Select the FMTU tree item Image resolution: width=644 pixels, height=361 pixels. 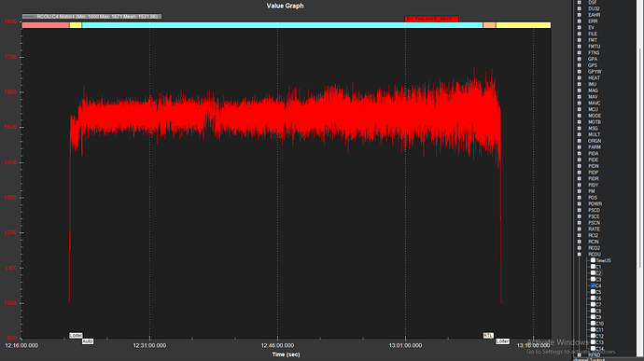pyautogui.click(x=594, y=47)
